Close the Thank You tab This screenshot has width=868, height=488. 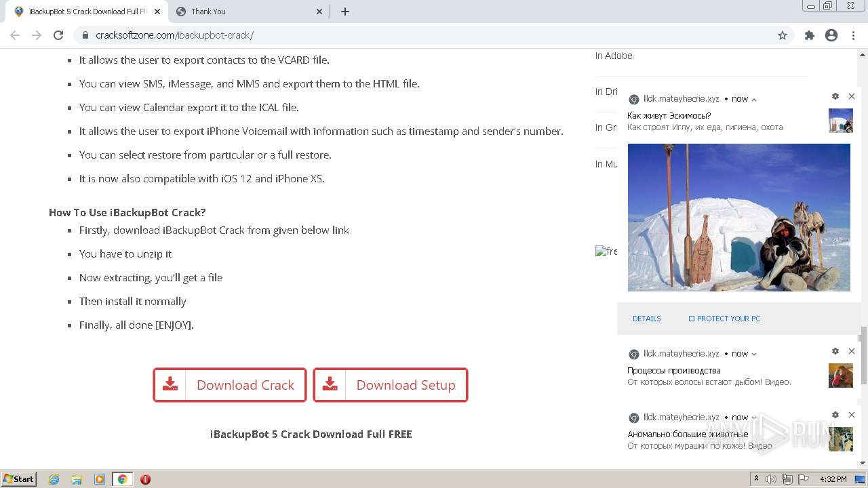pos(320,12)
